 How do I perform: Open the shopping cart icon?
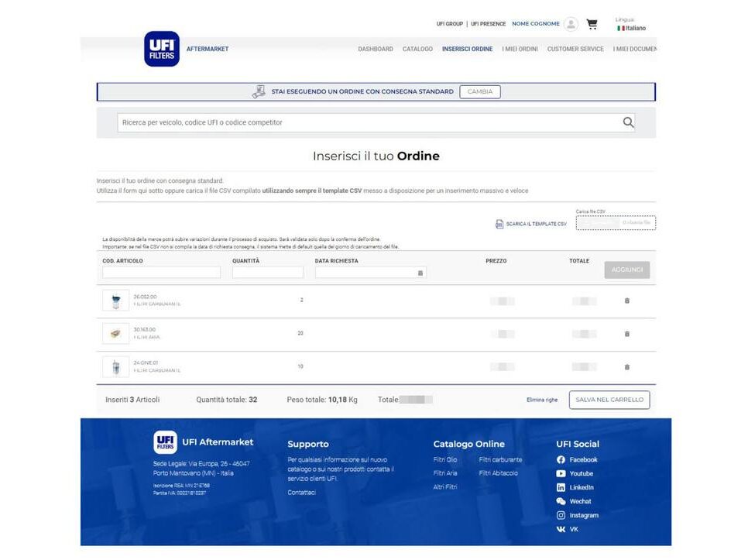click(592, 24)
